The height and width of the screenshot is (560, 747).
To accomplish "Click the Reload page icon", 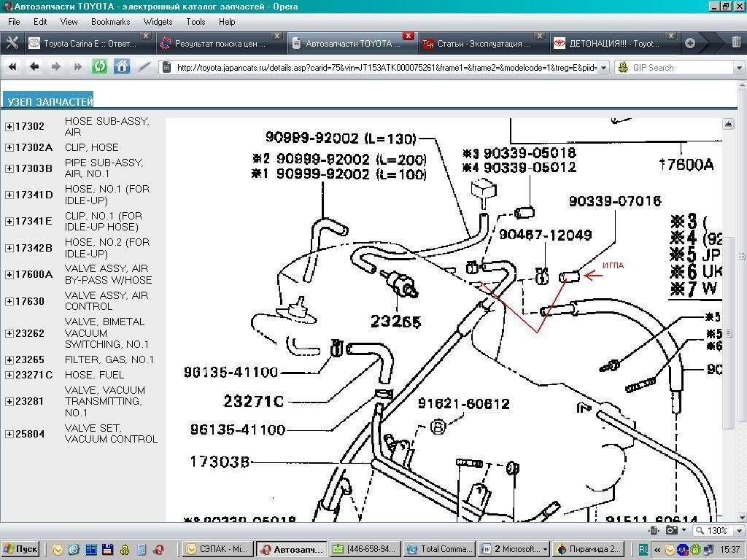I will point(99,67).
